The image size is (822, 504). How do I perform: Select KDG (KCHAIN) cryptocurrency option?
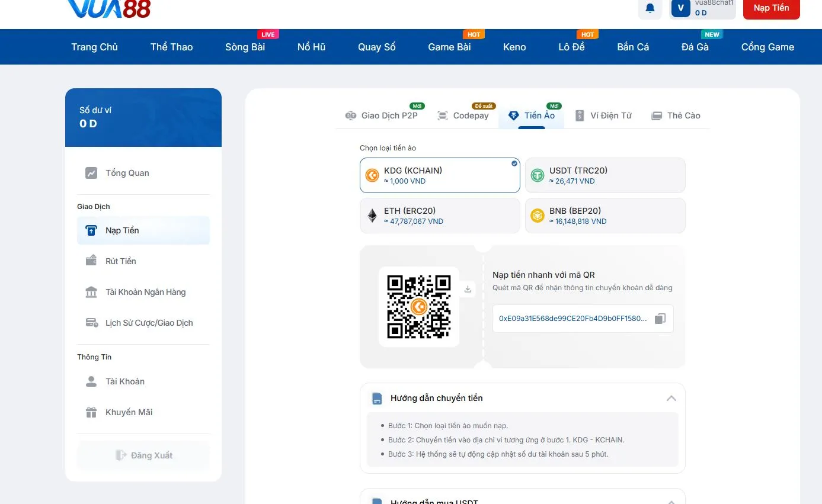[x=439, y=175]
